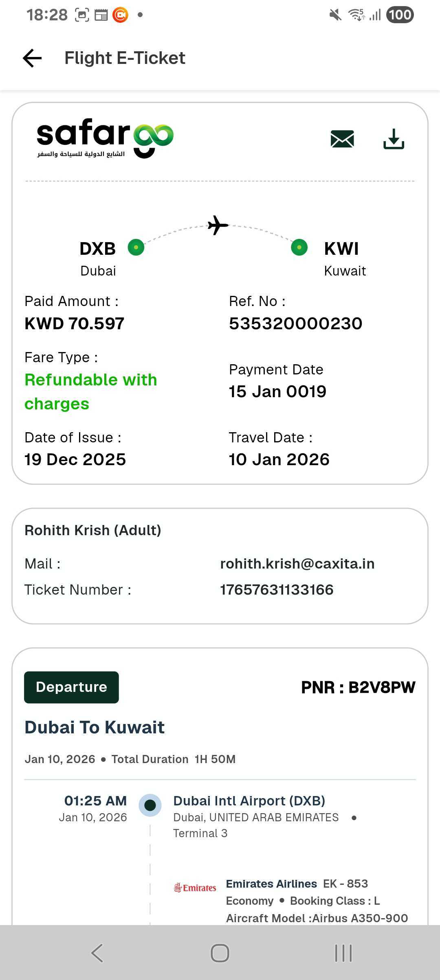Tap reference number 535320000230

(x=295, y=324)
